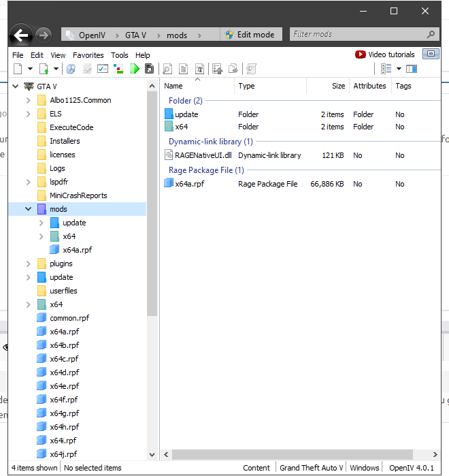Click the magnifier icon in Filter mods
Viewport: 449px width, 476px height.
pos(431,34)
